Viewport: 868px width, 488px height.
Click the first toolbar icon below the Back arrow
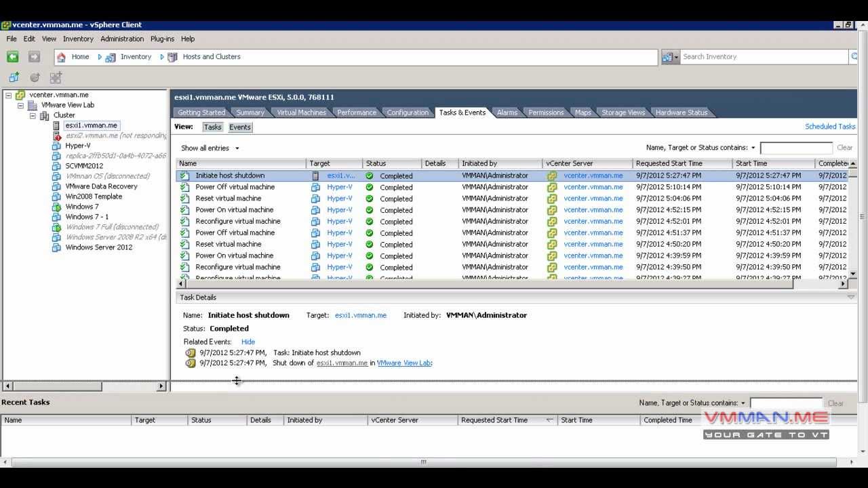14,77
